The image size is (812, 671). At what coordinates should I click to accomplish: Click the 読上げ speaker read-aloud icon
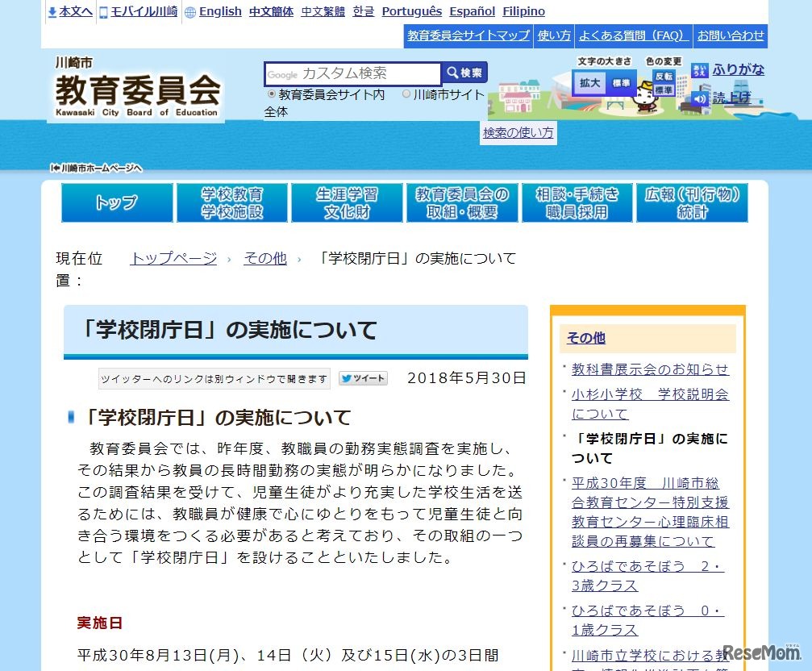click(x=700, y=96)
